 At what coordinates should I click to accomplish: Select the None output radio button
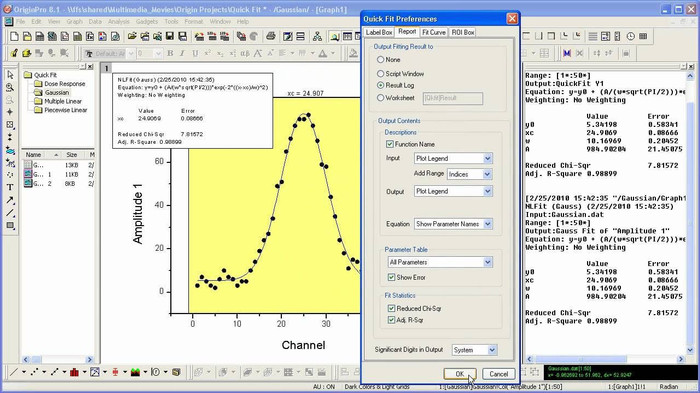[x=380, y=59]
